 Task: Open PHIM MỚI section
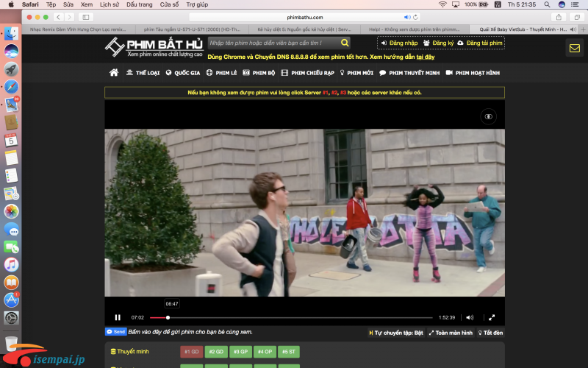click(x=356, y=73)
